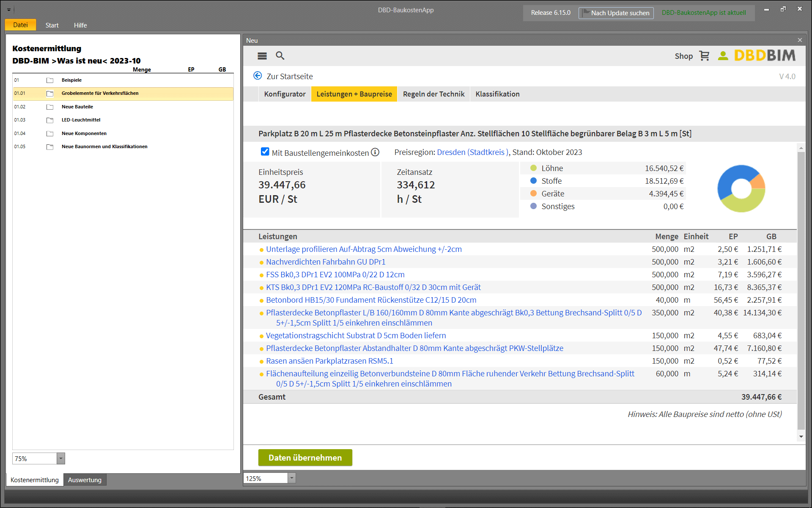Click info icon beside Baustellengemeinkosten
Image resolution: width=812 pixels, height=508 pixels.
pyautogui.click(x=375, y=152)
